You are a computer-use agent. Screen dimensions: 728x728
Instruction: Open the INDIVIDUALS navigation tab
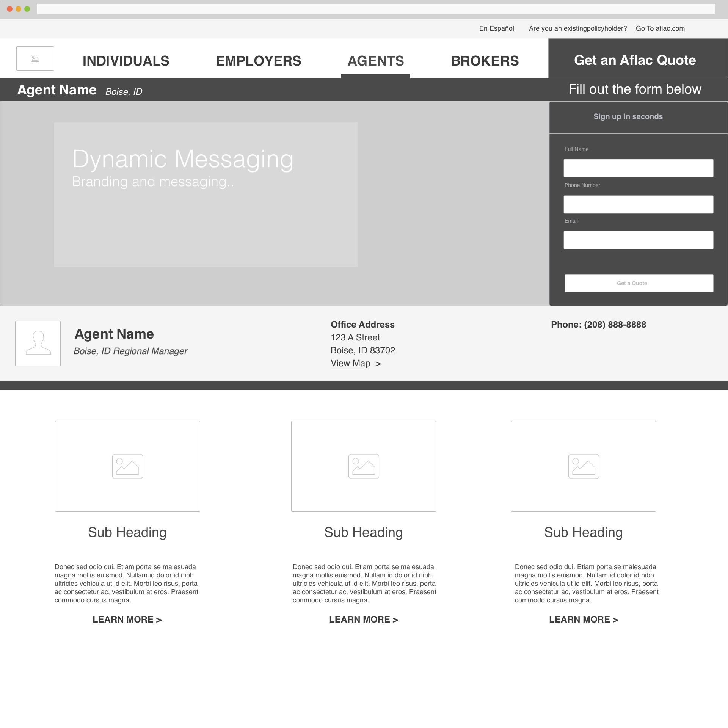point(126,61)
